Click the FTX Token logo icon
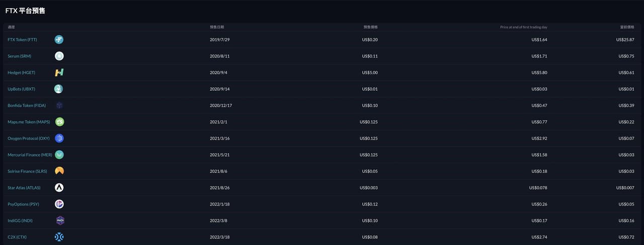 tap(59, 39)
